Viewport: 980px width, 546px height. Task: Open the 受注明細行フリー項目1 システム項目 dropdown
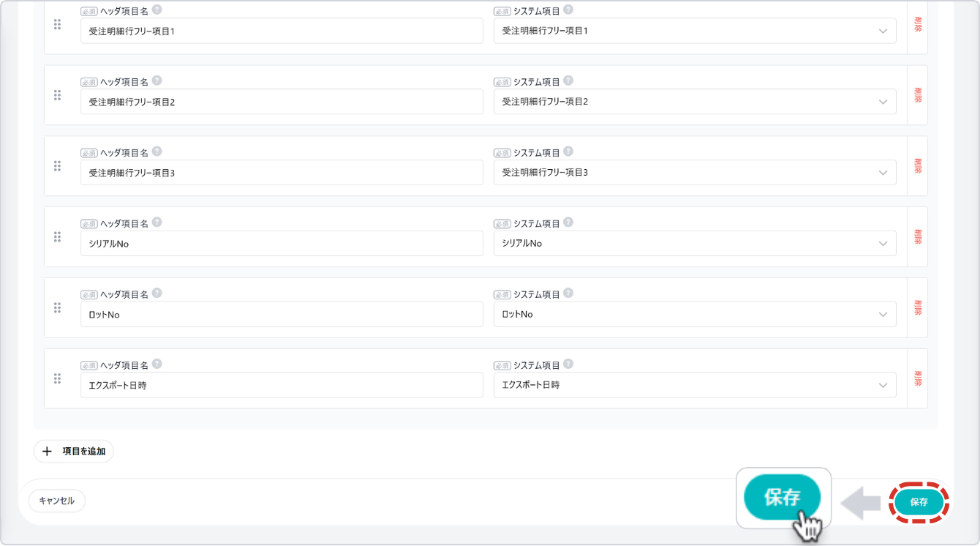pos(695,31)
